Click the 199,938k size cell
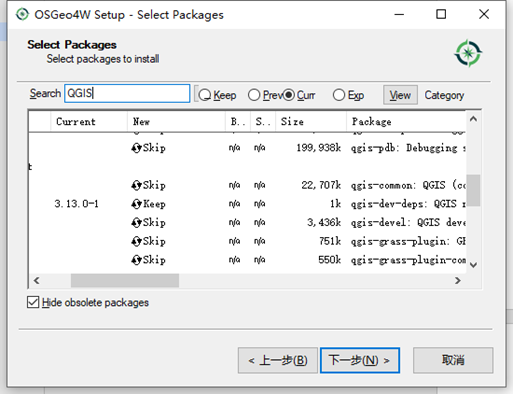 pos(318,148)
